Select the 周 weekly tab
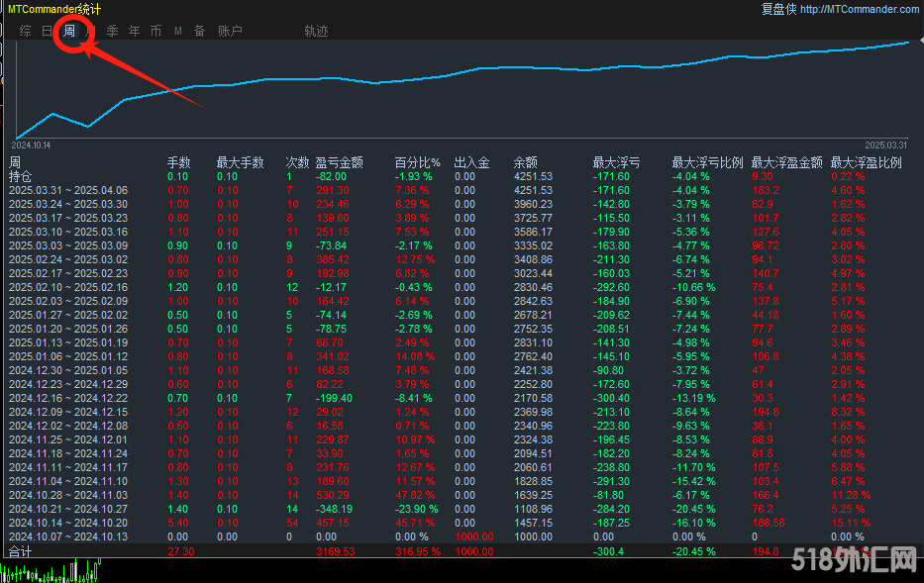 click(69, 31)
